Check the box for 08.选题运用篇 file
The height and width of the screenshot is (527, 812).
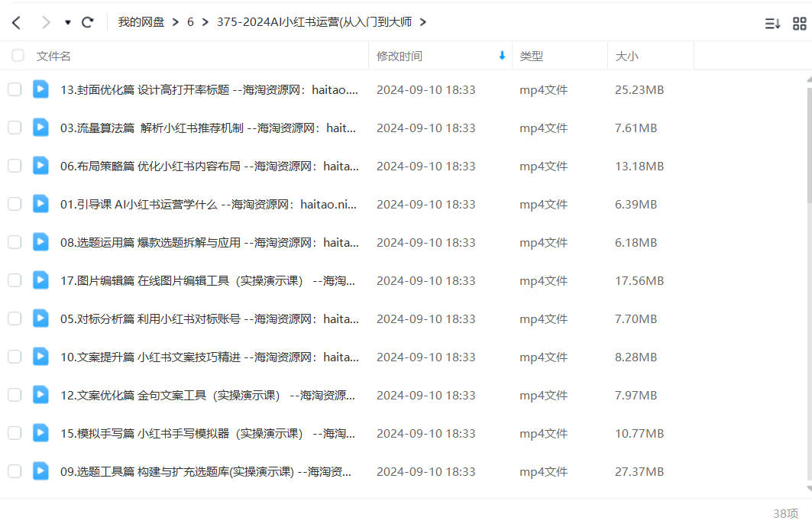click(15, 242)
